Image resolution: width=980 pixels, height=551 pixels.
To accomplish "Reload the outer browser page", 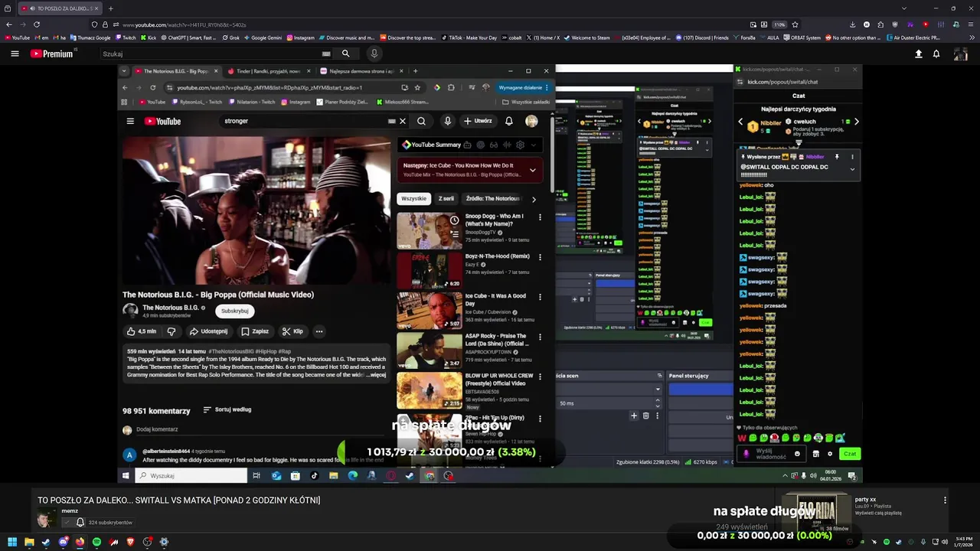I will (36, 24).
